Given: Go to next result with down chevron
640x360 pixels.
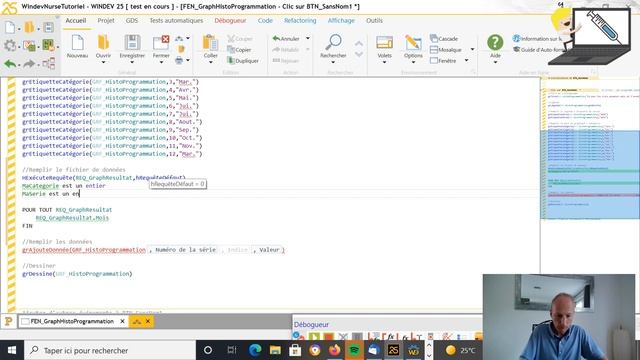Looking at the screenshot, I should (359, 54).
